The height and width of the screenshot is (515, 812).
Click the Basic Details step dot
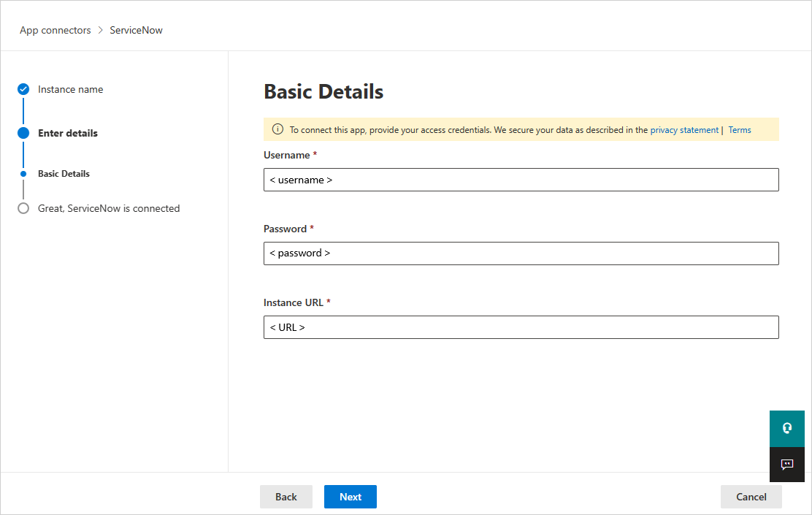pos(23,173)
